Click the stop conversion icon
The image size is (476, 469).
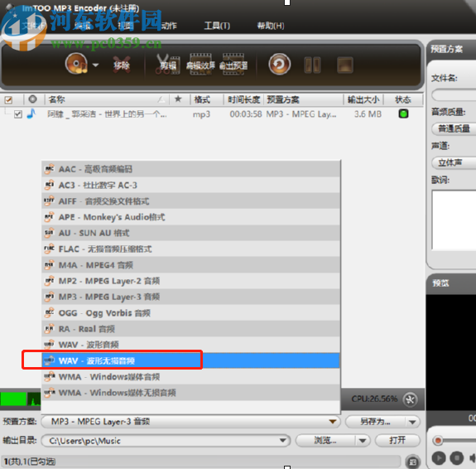click(x=345, y=65)
